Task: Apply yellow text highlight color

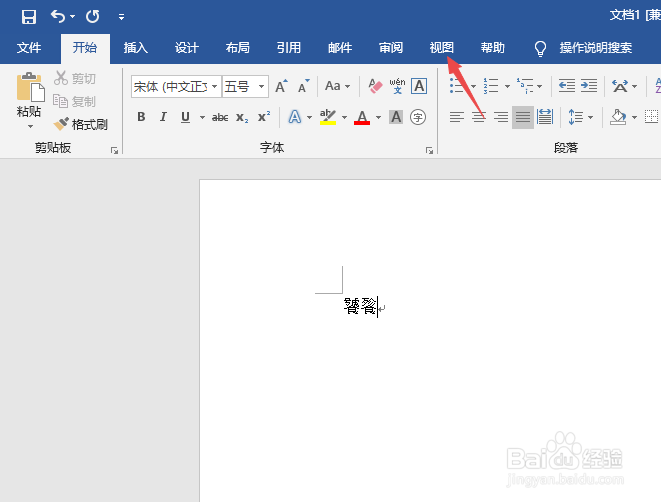Action: pos(328,117)
